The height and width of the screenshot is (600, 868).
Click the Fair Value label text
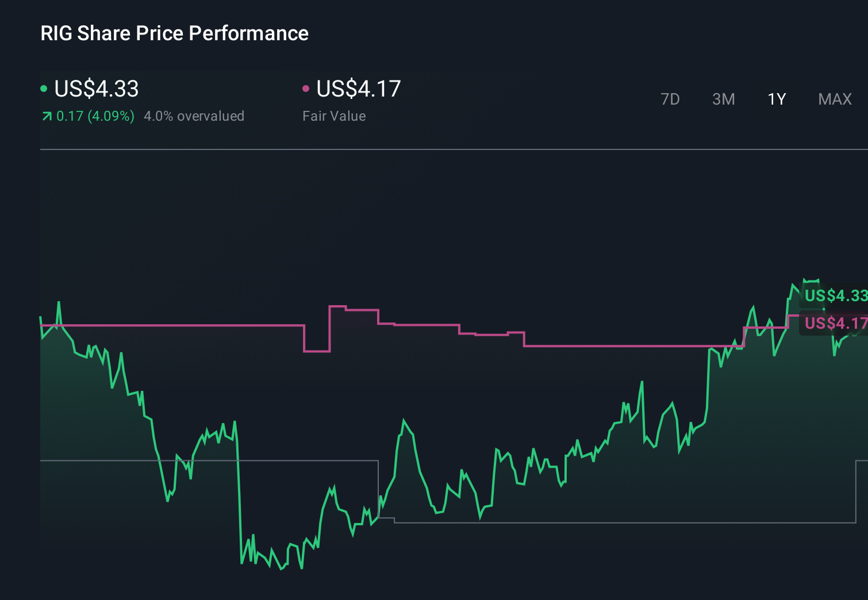[x=334, y=116]
